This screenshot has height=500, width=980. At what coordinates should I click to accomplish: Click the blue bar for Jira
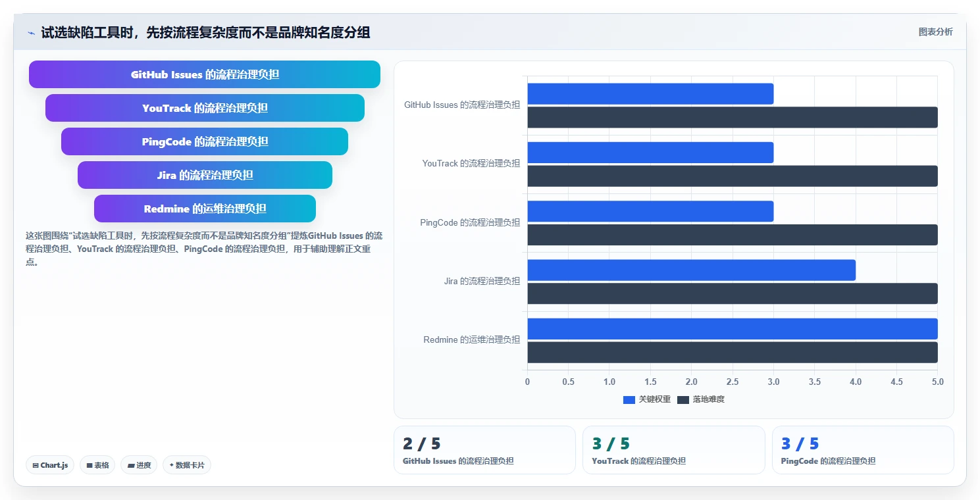[x=691, y=270]
